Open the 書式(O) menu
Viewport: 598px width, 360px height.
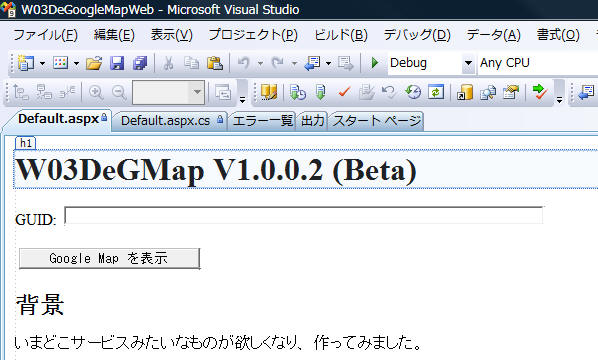[558, 35]
